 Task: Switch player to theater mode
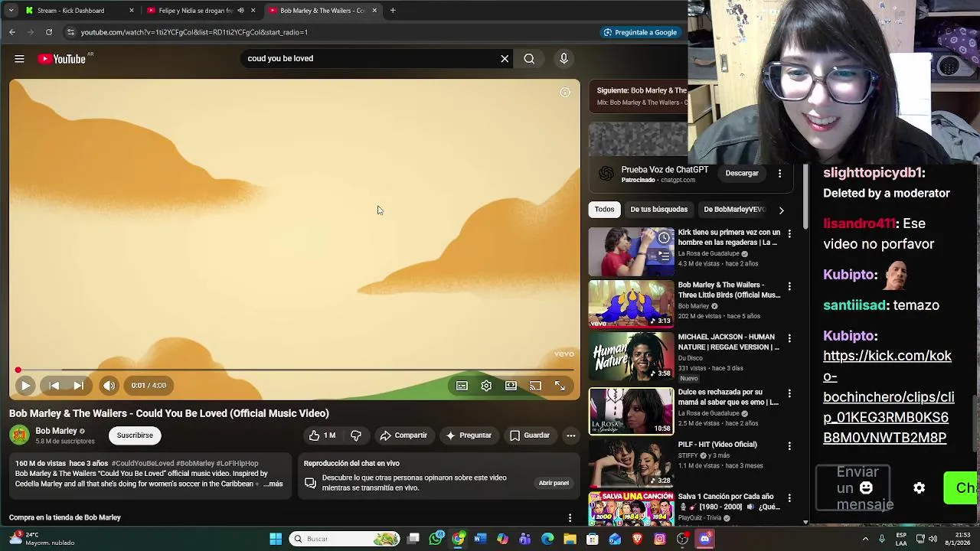[x=511, y=386]
